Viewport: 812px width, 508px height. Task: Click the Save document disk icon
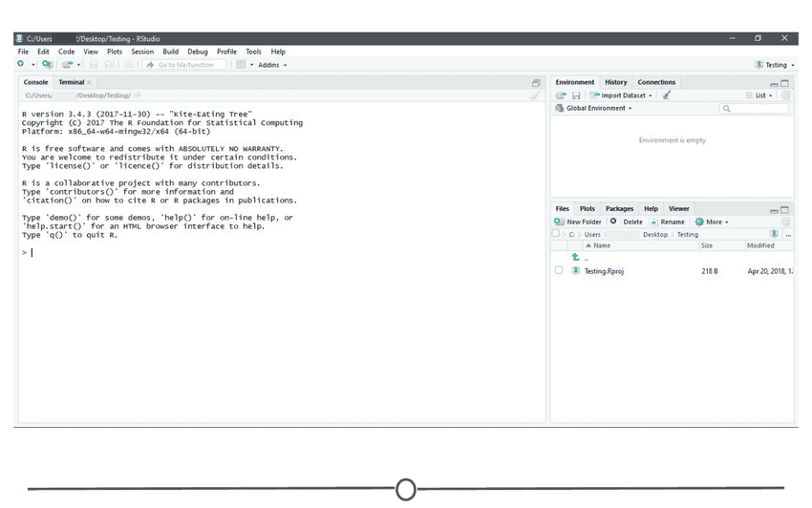[94, 65]
